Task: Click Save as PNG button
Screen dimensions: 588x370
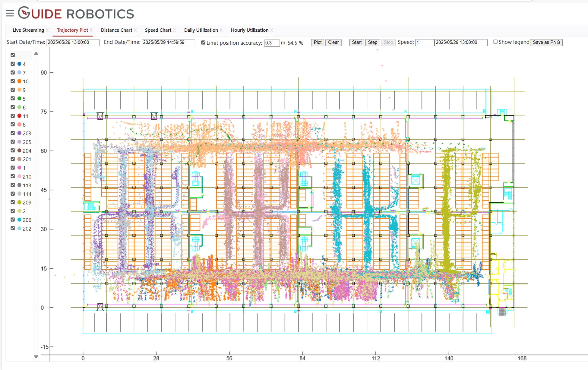Action: click(546, 43)
